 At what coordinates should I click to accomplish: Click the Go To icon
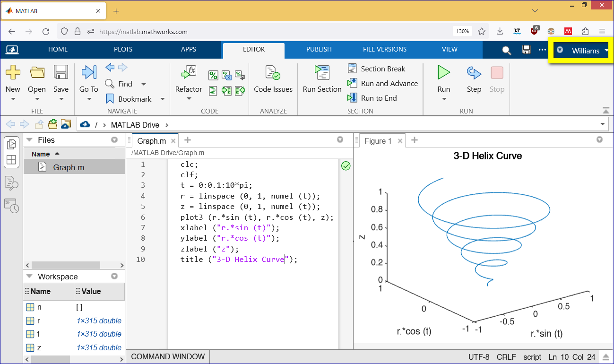[89, 72]
